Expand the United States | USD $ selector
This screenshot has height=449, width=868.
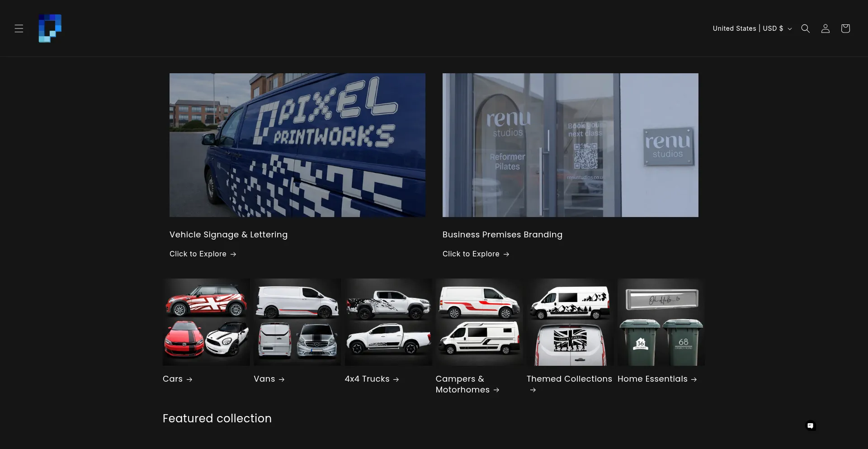click(x=752, y=28)
